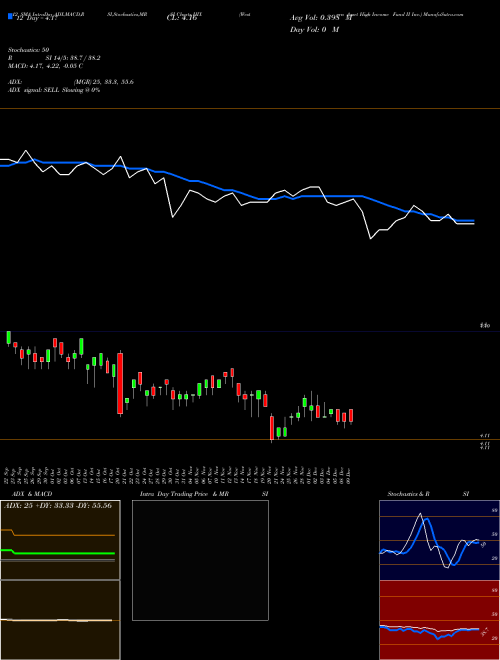This screenshot has height=660, width=500.
Task: Select the '12 Day = 4.17' legend text
Action: tap(35, 18)
